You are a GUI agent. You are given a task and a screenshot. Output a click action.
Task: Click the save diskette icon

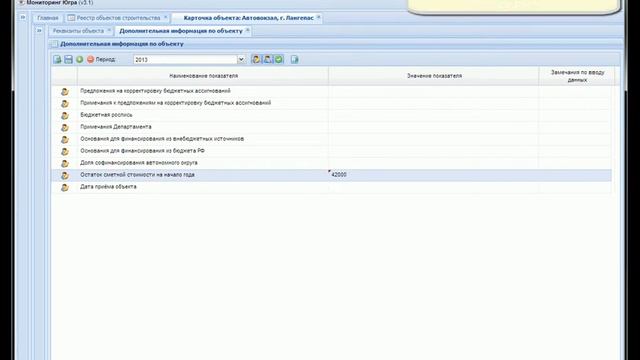(x=69, y=60)
